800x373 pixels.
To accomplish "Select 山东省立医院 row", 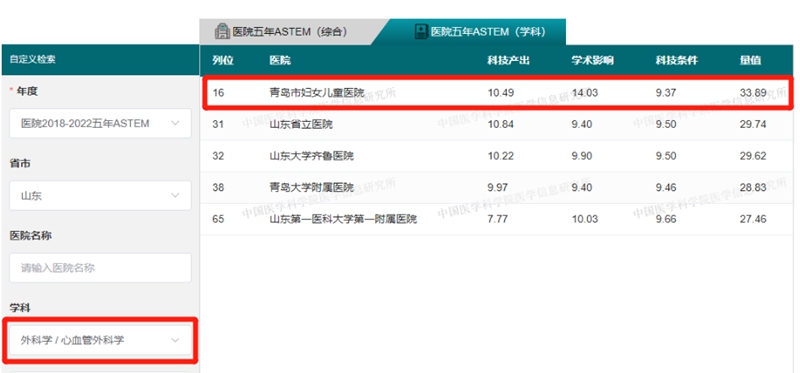I will (497, 125).
